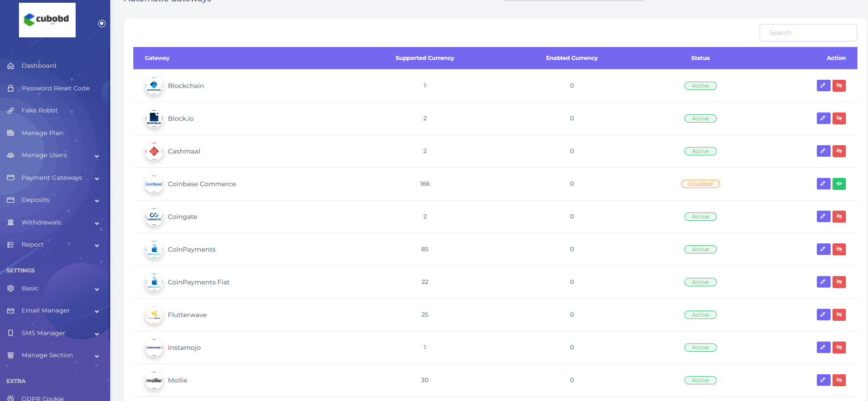Image resolution: width=868 pixels, height=401 pixels.
Task: Disable the Block.io gateway with red eye
Action: click(x=839, y=118)
